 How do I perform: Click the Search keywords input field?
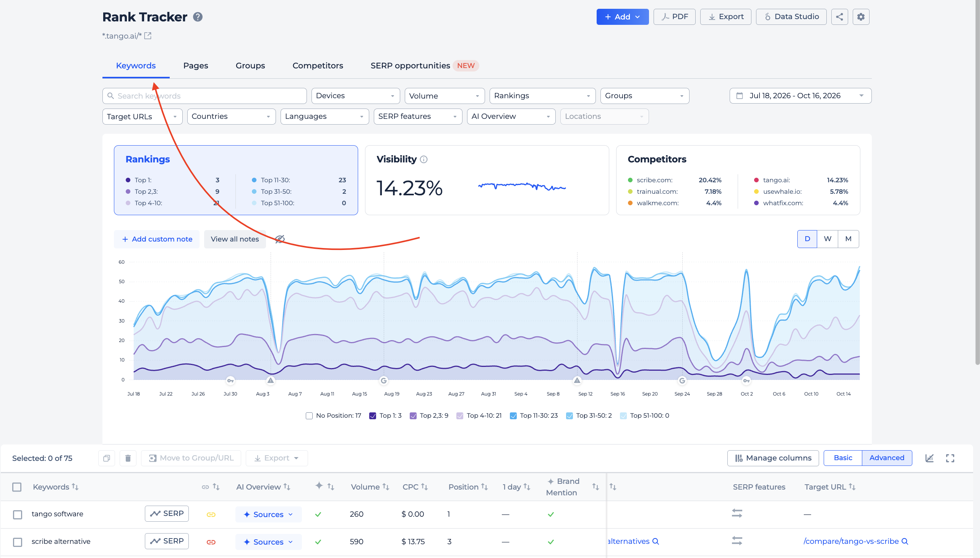(x=204, y=96)
